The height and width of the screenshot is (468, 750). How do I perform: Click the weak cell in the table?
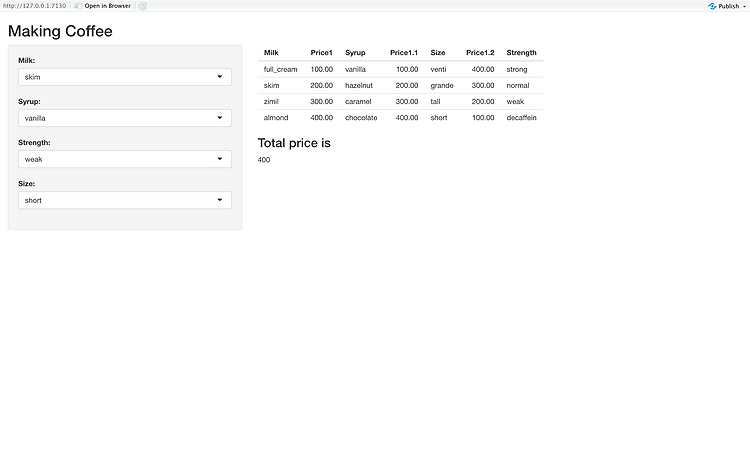click(x=515, y=101)
